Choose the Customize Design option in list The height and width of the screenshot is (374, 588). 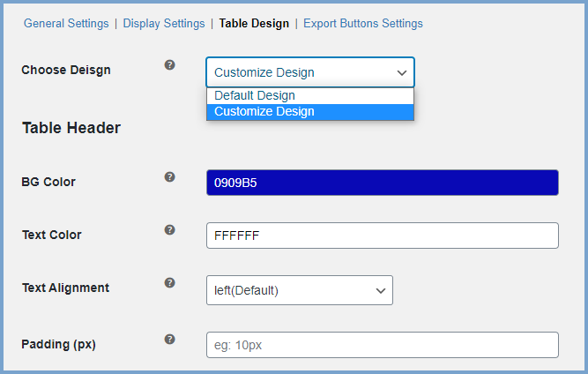tap(310, 112)
